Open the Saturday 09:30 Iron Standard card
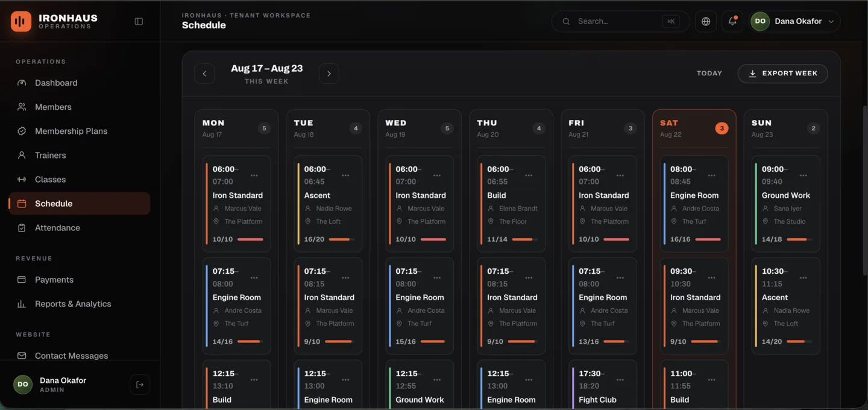The image size is (868, 410). (694, 305)
